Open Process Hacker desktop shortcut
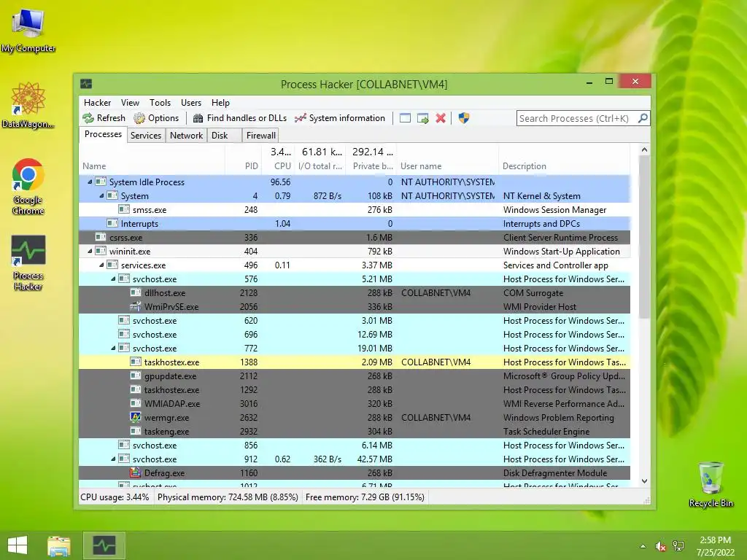Screen dimensions: 747x560 pyautogui.click(x=28, y=262)
